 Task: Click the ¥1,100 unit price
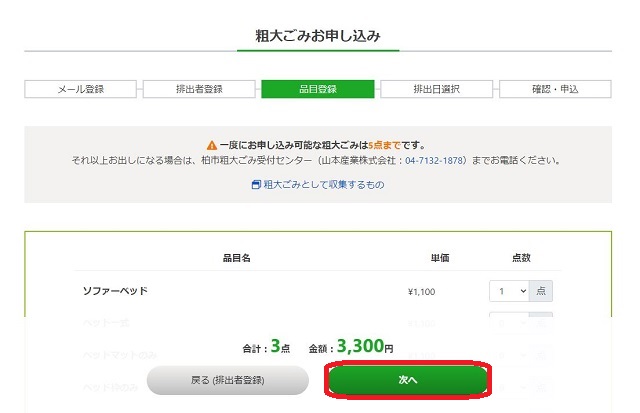[421, 292]
